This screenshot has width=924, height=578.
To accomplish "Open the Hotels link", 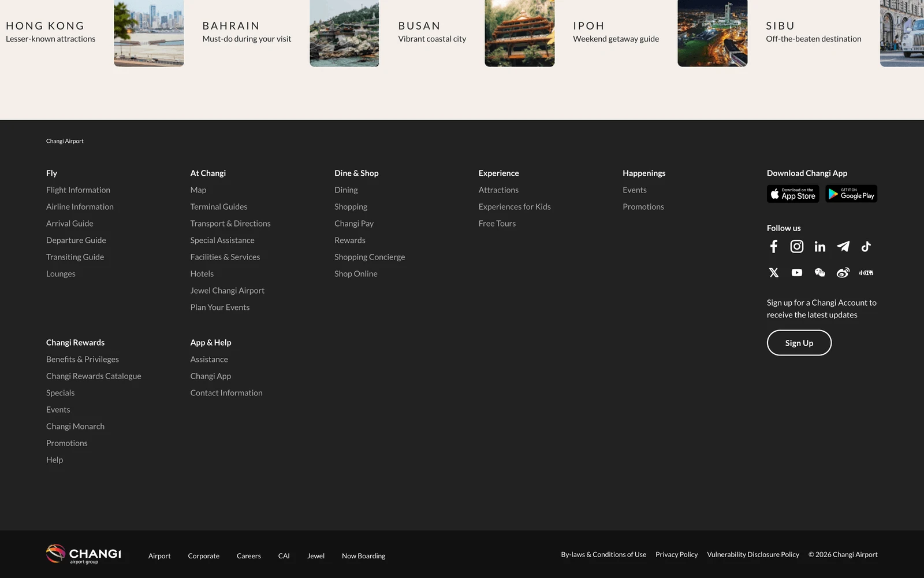I will point(202,274).
